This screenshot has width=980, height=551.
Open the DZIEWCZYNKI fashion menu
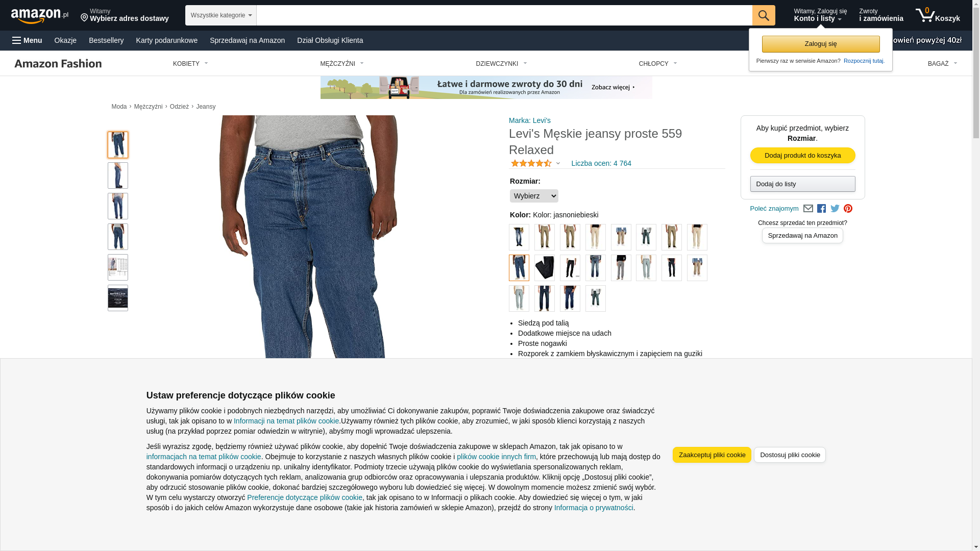coord(501,64)
